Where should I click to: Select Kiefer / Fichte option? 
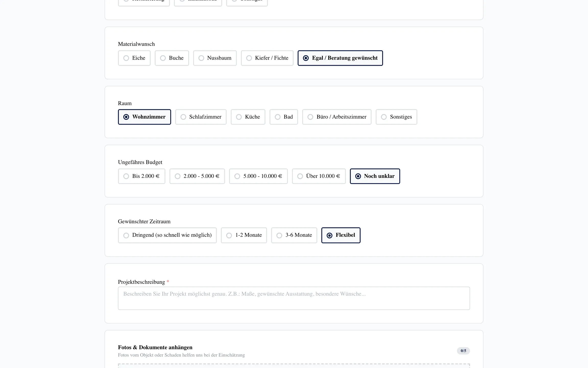tap(267, 58)
